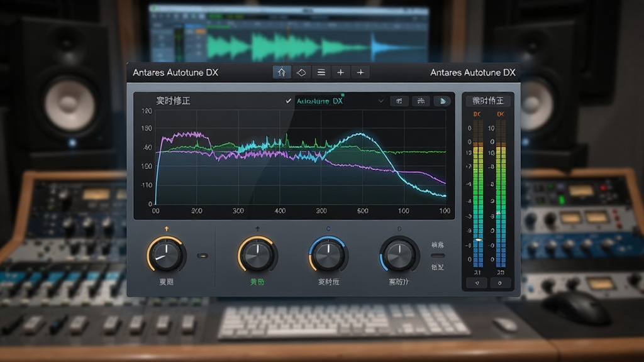
Task: Click the right level meter bar
Action: pyautogui.click(x=501, y=194)
